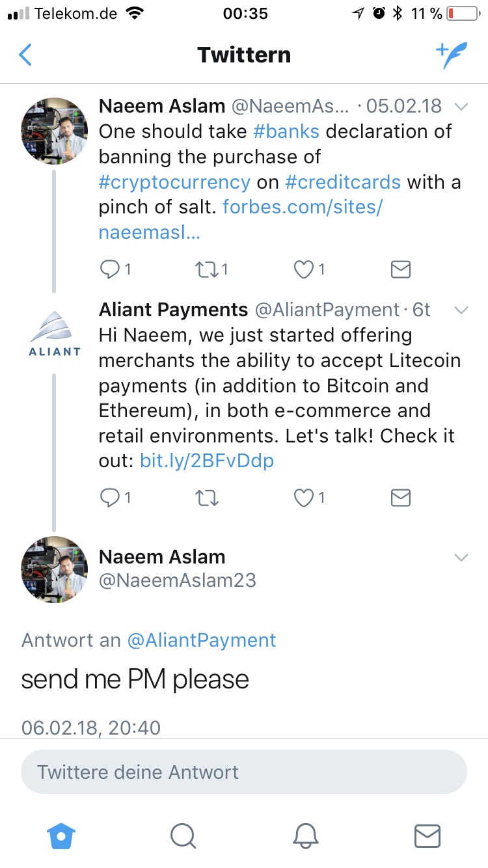The image size is (488, 868).
Task: Go to direct messages via the envelope tab
Action: [x=427, y=837]
